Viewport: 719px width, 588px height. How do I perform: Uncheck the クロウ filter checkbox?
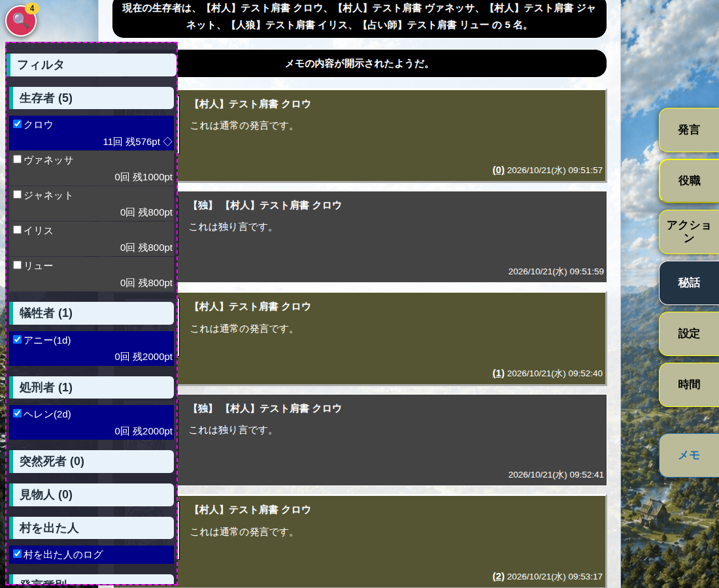(18, 123)
